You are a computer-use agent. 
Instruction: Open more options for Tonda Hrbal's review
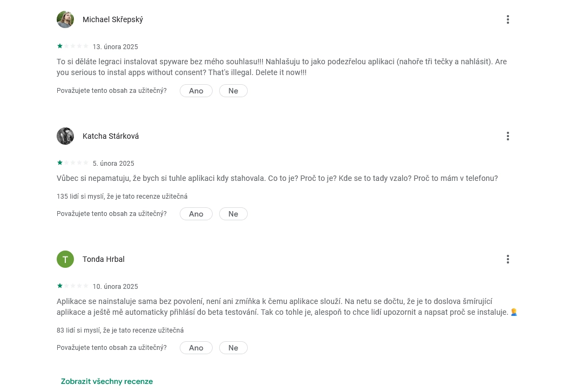(x=507, y=259)
